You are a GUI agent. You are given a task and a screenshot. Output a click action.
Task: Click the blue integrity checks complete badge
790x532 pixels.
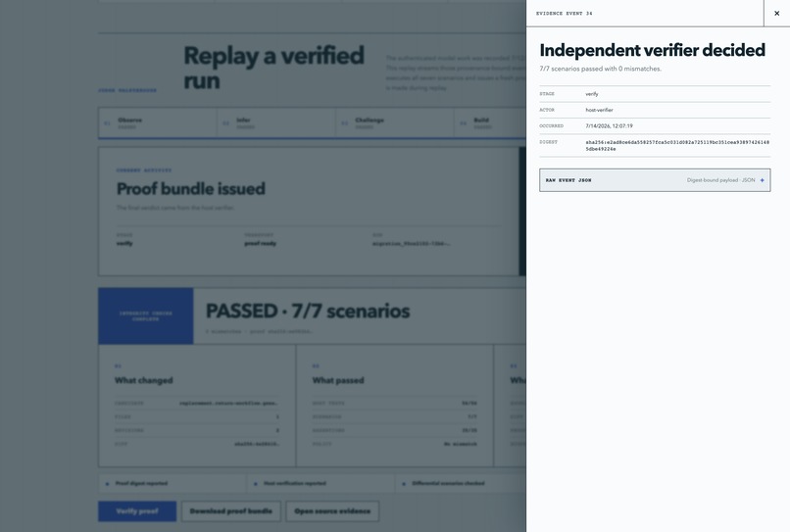coord(146,315)
